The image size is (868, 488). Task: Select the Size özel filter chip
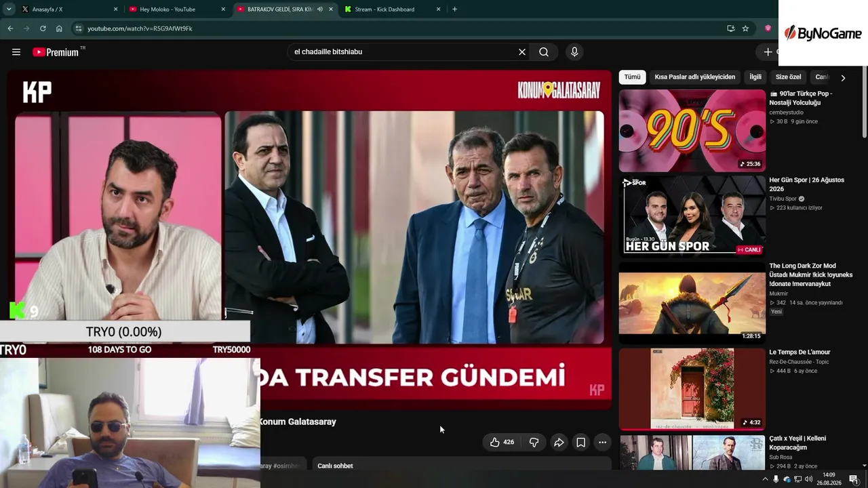pos(789,77)
